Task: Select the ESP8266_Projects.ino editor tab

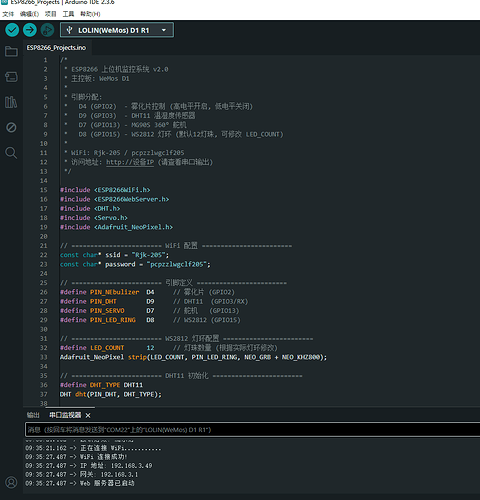Action: tap(57, 48)
